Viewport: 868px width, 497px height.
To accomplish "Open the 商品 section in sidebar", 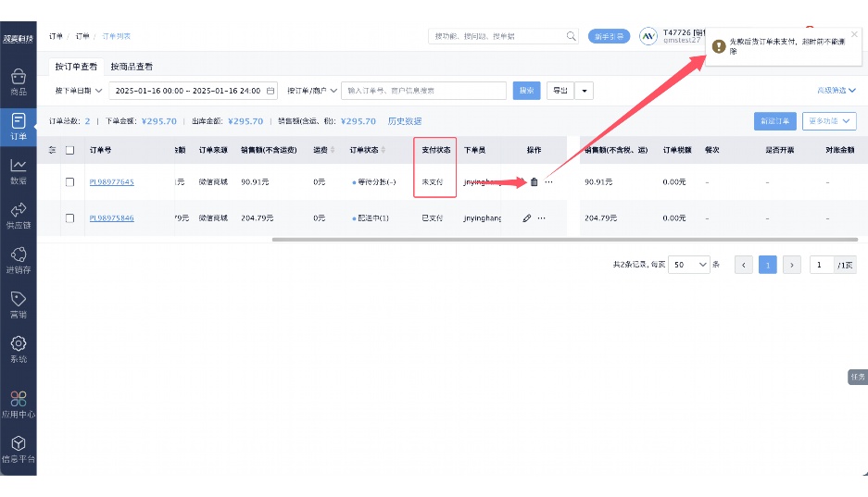I will [x=19, y=82].
